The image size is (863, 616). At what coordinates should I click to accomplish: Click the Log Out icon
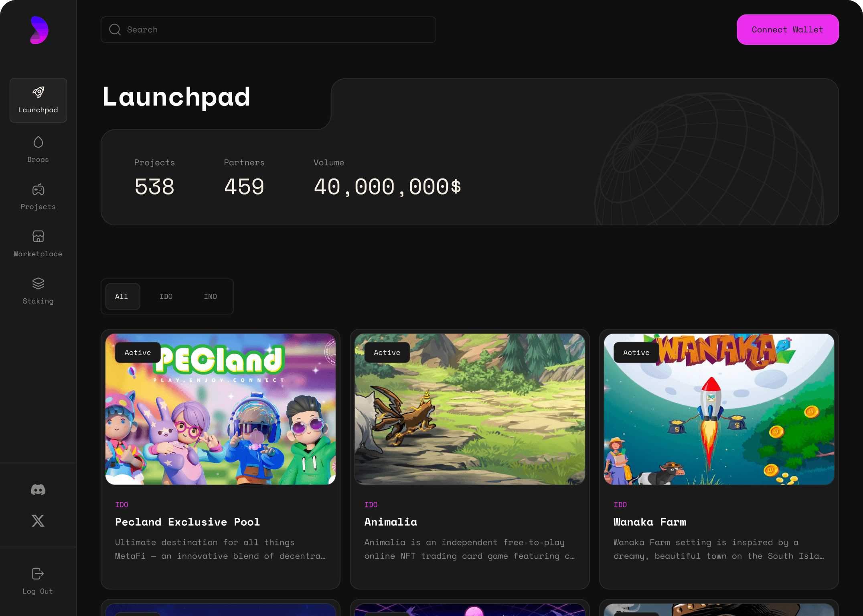38,573
